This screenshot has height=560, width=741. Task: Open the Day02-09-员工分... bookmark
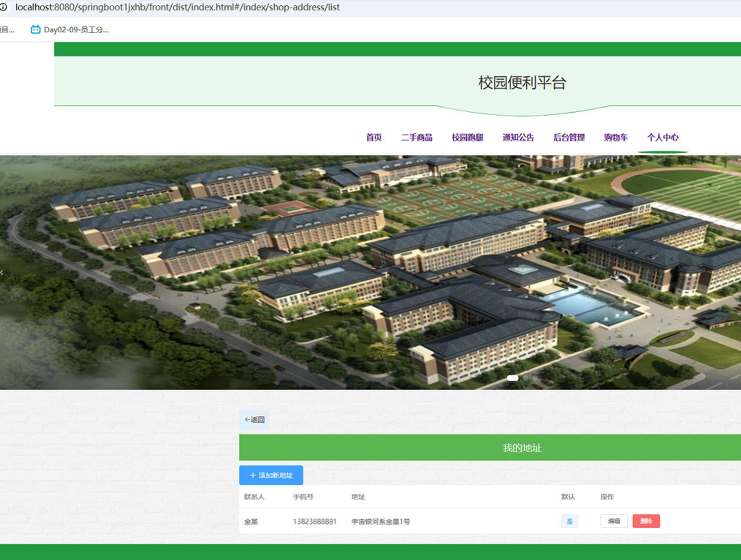(70, 30)
